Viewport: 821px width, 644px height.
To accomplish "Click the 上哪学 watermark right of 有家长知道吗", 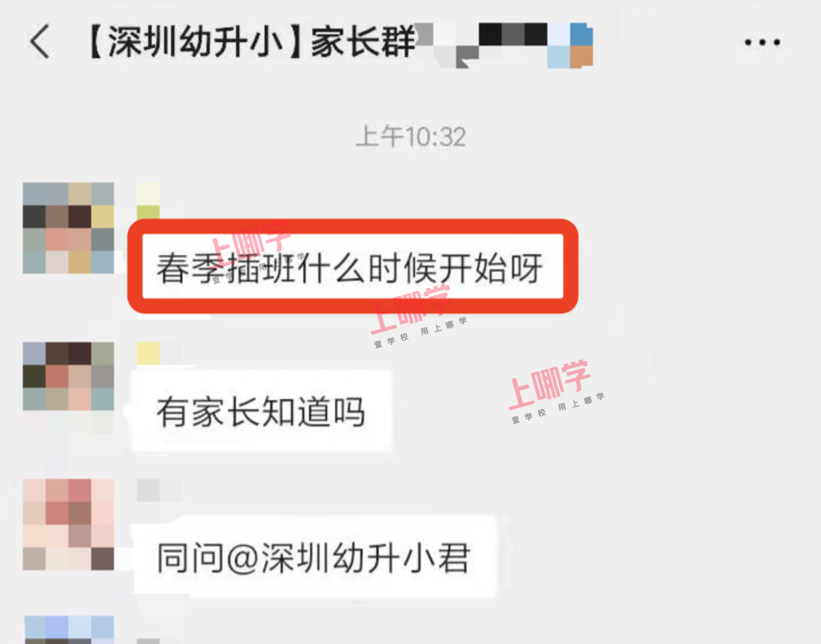I will click(556, 390).
